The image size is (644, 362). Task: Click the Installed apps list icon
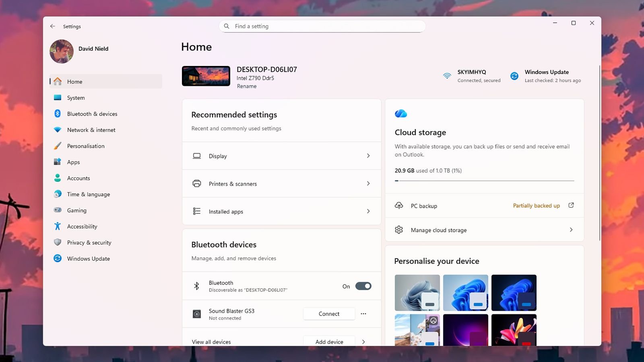tap(197, 211)
